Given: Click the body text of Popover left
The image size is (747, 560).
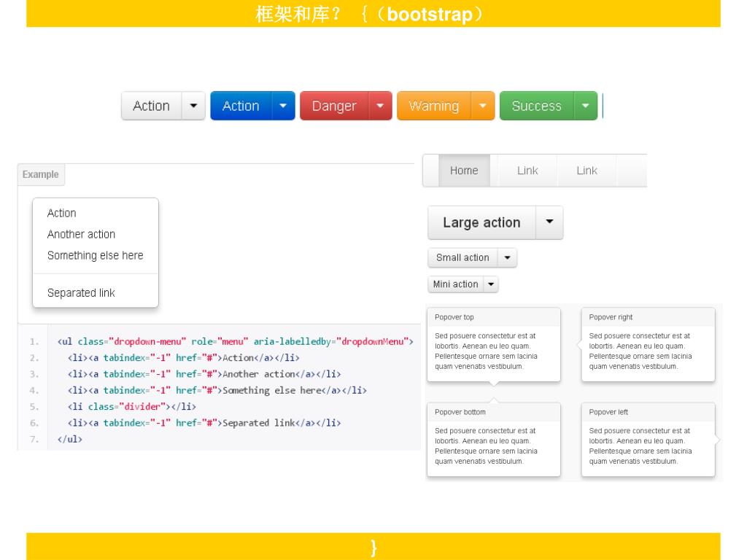Looking at the screenshot, I should (x=640, y=446).
